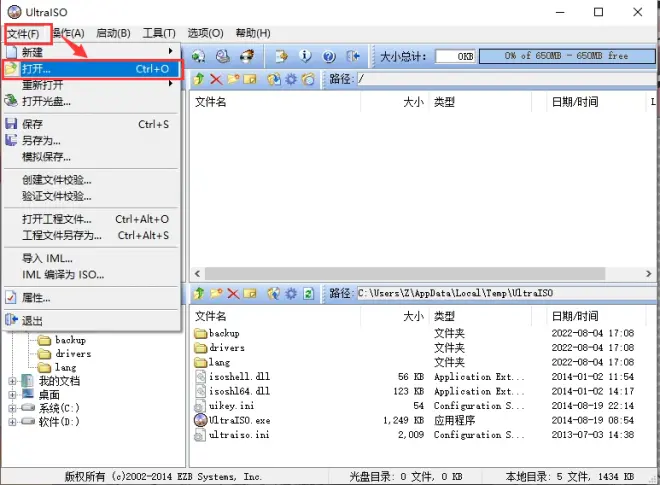Image resolution: width=660 pixels, height=485 pixels.
Task: Choose 打开光盘... from the menu
Action: coord(92,101)
